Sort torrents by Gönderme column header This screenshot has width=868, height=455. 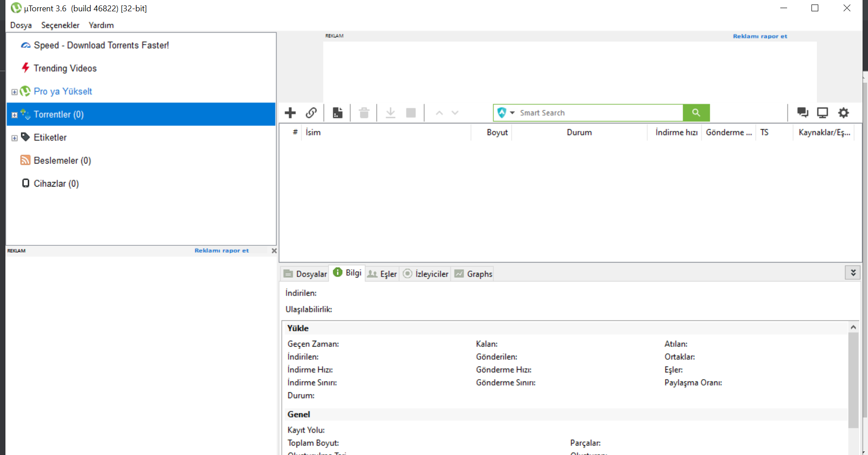point(729,132)
